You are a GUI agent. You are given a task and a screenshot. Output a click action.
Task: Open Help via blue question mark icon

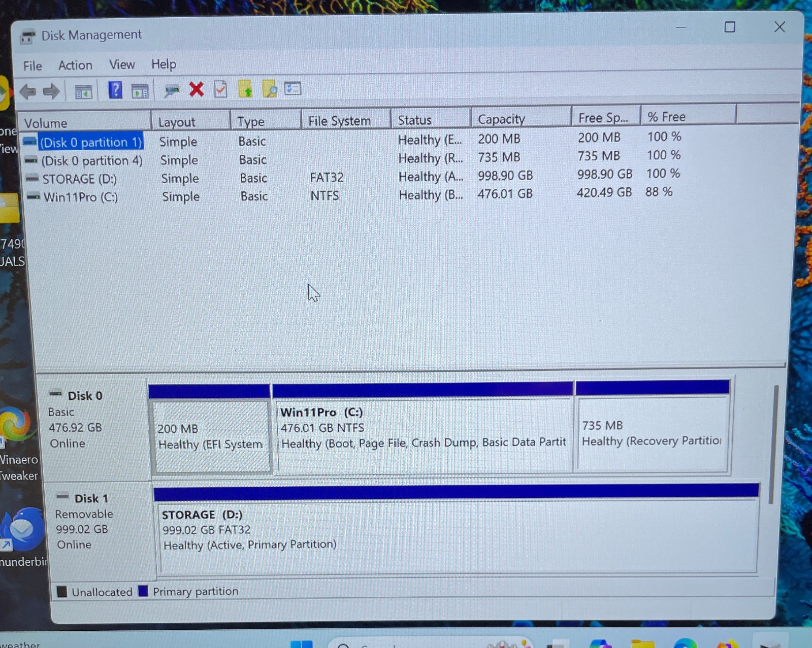coord(115,90)
